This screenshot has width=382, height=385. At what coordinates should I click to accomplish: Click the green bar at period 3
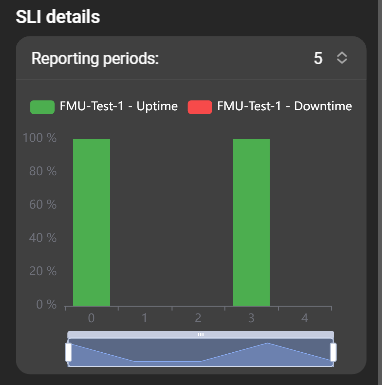point(251,222)
